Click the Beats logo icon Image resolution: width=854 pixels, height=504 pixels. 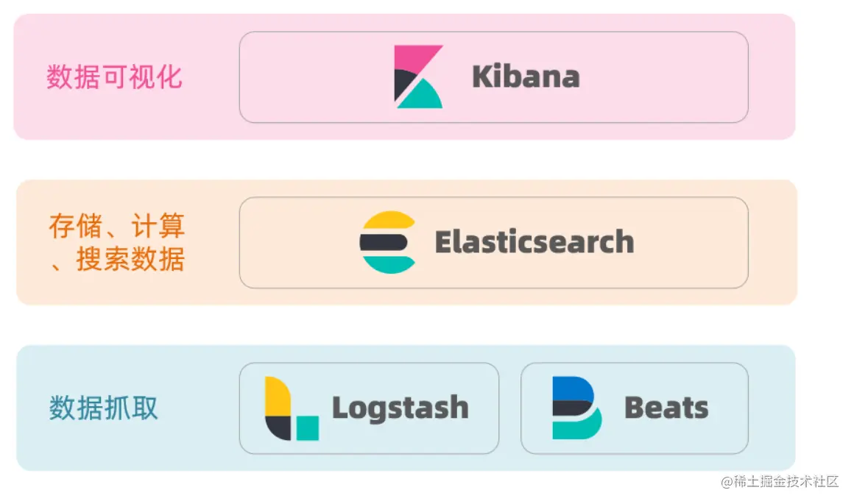pos(576,408)
